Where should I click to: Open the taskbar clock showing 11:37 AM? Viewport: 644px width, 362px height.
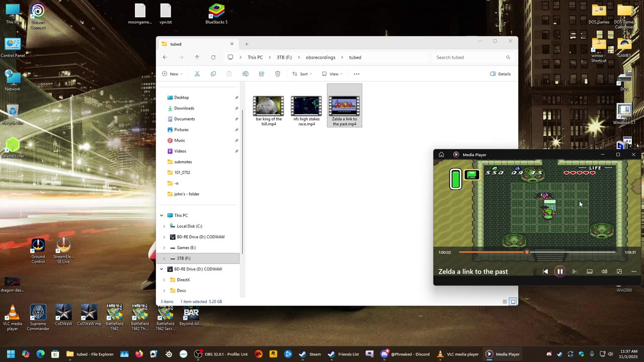628,354
